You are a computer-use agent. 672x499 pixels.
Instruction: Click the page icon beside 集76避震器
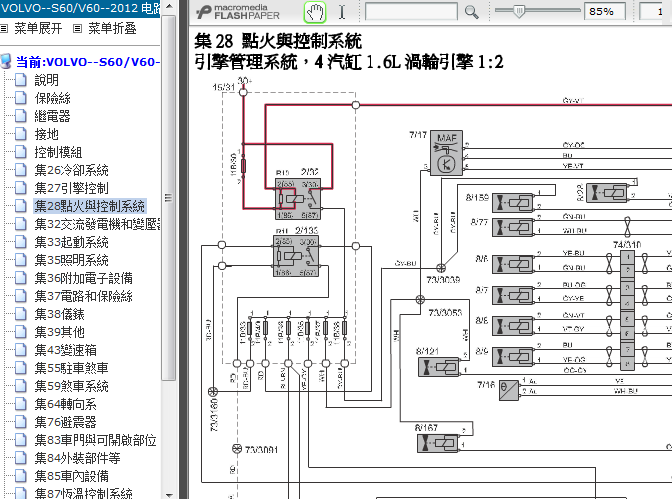[x=21, y=422]
